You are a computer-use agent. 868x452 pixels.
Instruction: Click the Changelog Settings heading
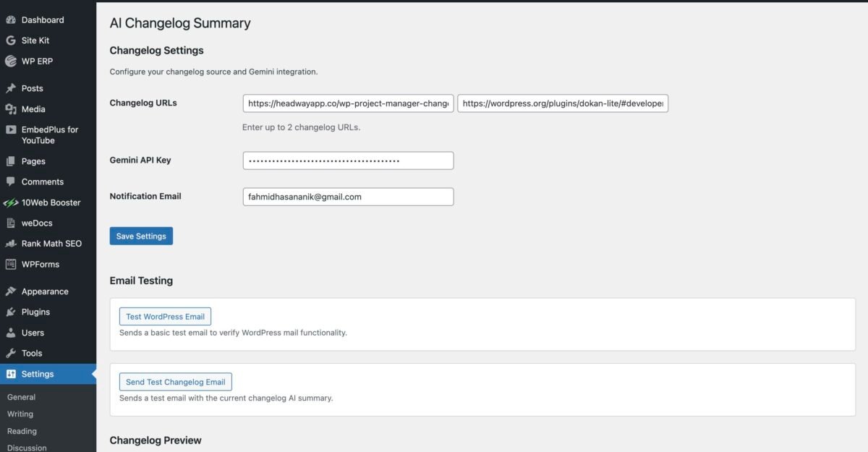point(157,51)
